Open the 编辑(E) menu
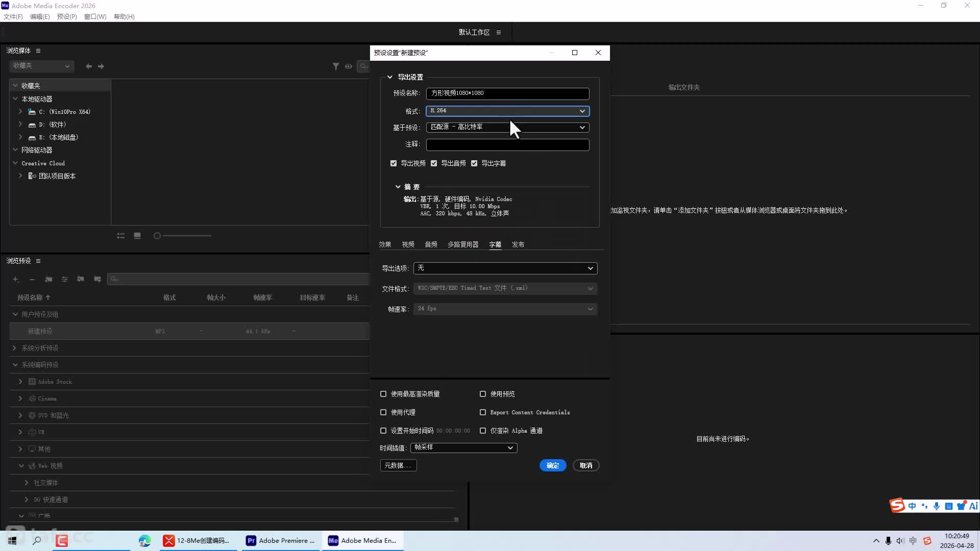The image size is (980, 551). click(40, 17)
